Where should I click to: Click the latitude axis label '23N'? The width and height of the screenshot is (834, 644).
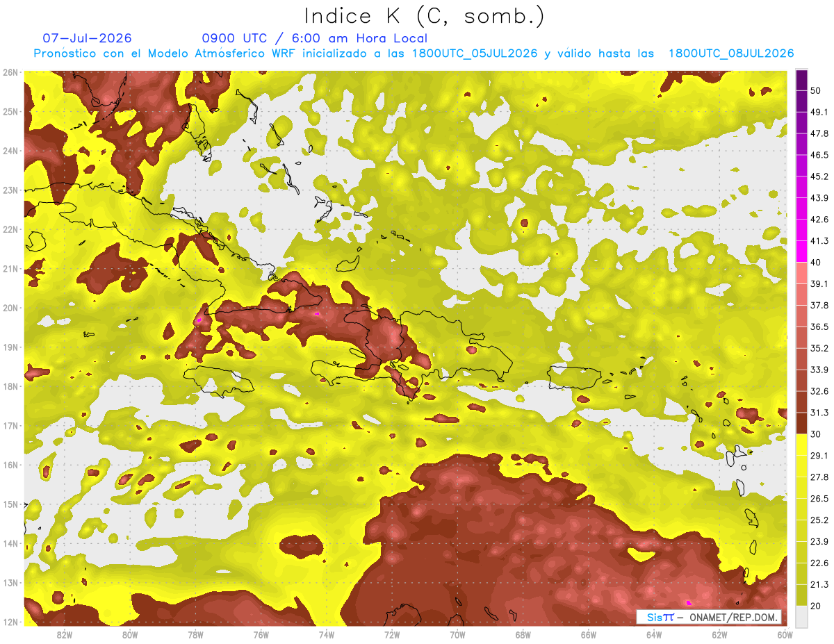pyautogui.click(x=10, y=190)
